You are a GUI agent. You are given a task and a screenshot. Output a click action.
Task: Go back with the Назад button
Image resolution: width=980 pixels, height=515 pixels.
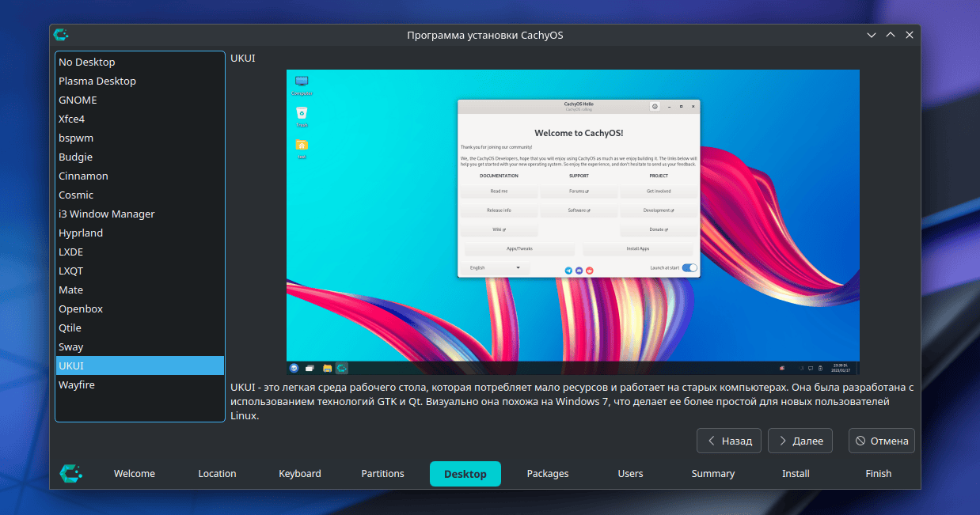pyautogui.click(x=729, y=441)
